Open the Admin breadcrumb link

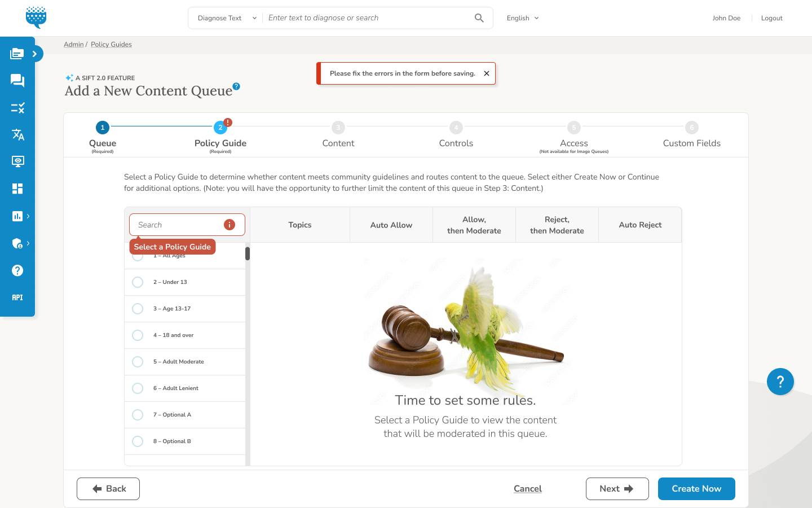73,45
